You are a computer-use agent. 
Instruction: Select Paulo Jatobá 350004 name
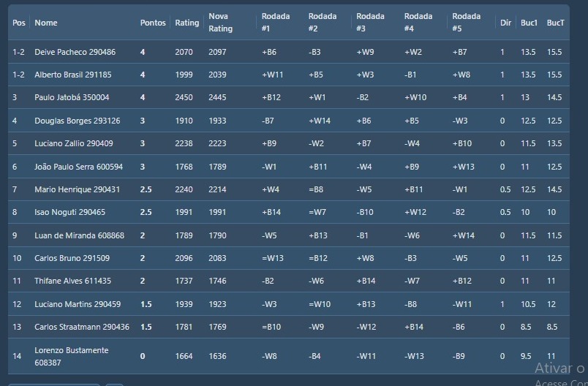tap(72, 97)
